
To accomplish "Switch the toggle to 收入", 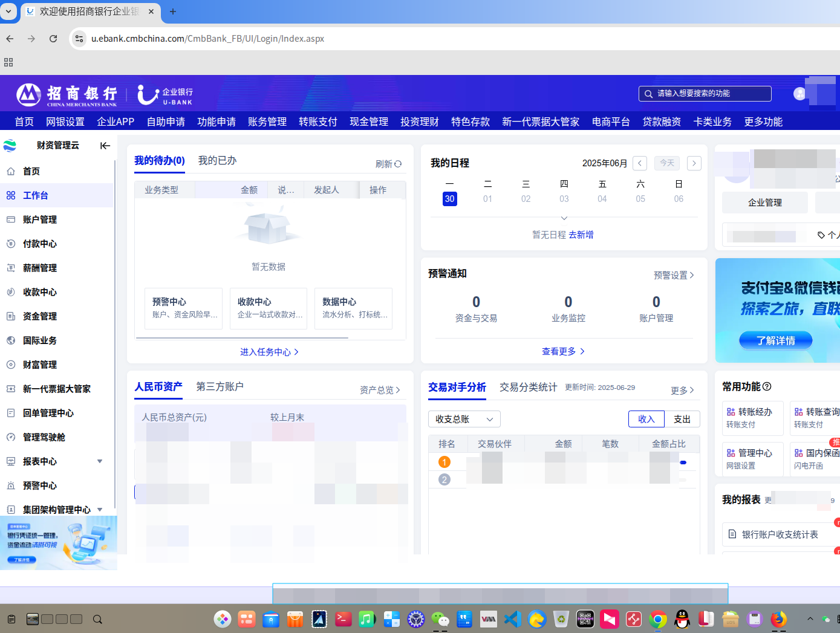I will click(646, 419).
